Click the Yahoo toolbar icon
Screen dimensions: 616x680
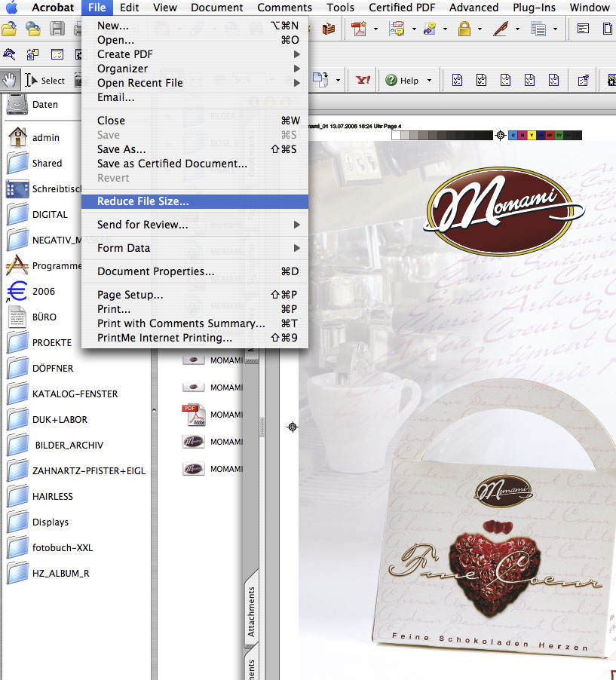coord(363,80)
